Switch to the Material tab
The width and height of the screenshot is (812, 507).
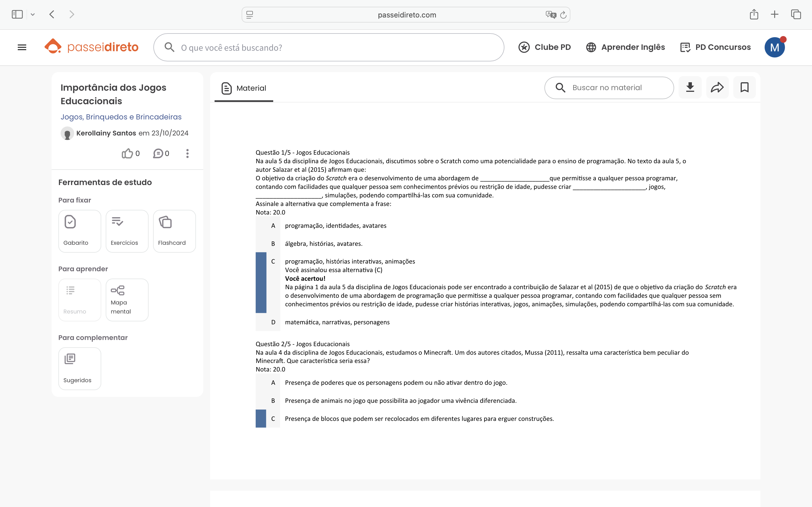[x=244, y=88]
